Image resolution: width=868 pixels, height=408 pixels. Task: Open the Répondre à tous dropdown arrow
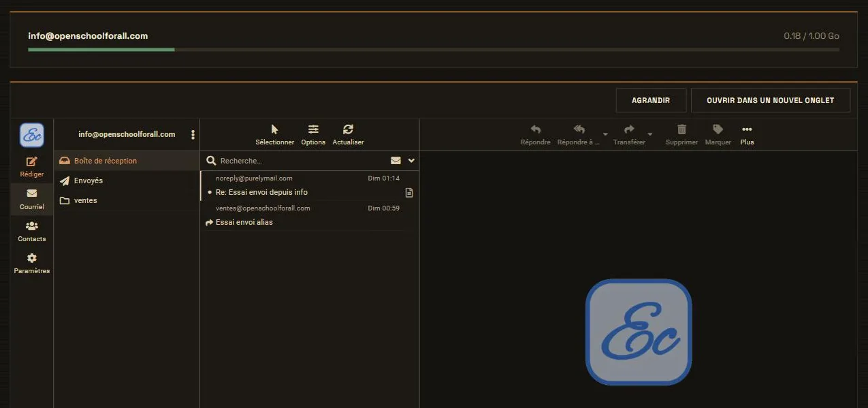605,134
